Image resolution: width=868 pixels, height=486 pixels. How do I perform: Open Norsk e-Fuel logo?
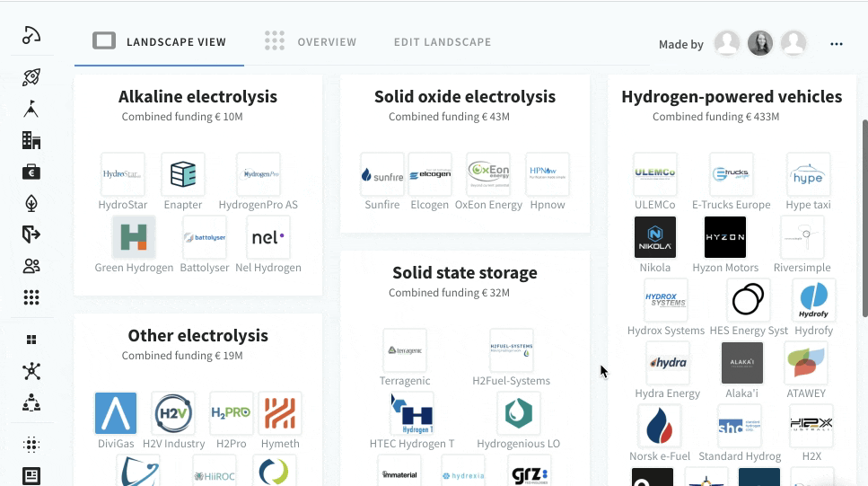pyautogui.click(x=660, y=426)
